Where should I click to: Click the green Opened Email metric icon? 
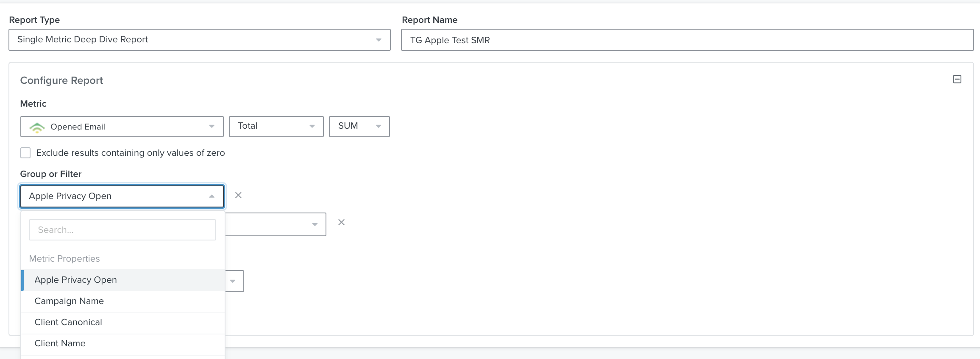(x=37, y=127)
